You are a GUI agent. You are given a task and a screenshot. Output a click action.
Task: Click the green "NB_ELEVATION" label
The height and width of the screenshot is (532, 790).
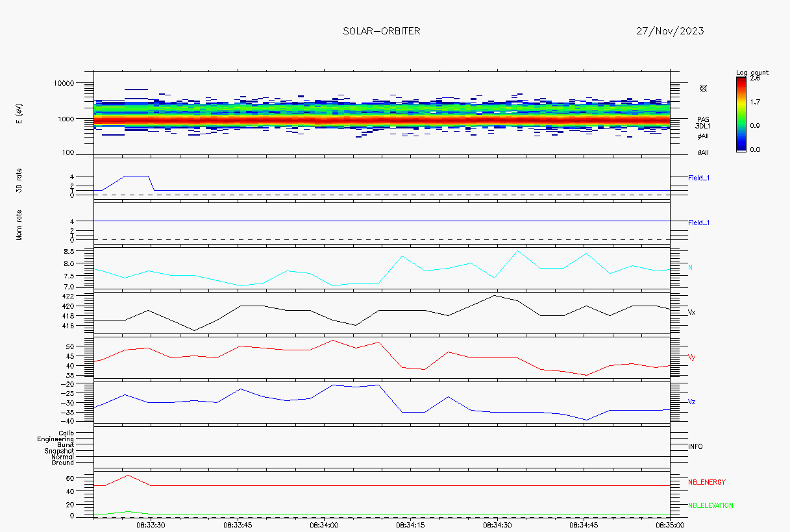tap(711, 505)
